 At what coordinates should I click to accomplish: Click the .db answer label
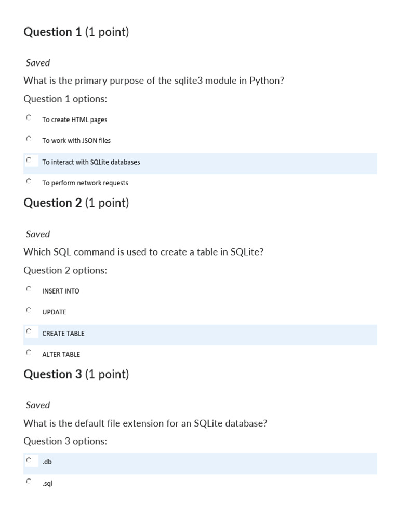[x=47, y=462]
